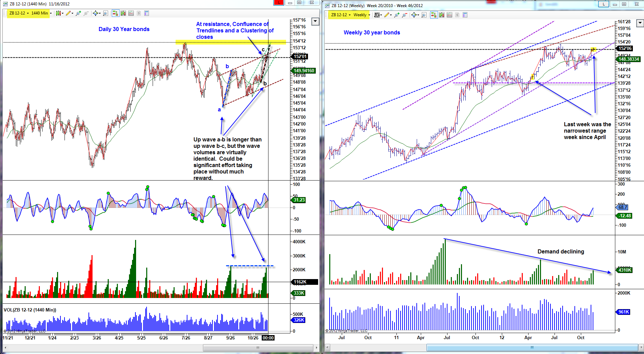Click the 149.94160 green price marker
The image size is (644, 354).
click(x=303, y=71)
